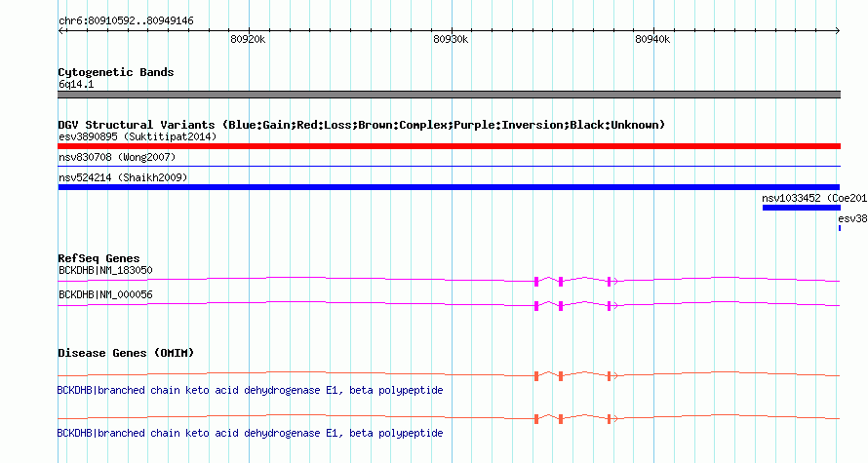
Task: Select the red esv3890895 loss variant bar
Action: (x=449, y=146)
